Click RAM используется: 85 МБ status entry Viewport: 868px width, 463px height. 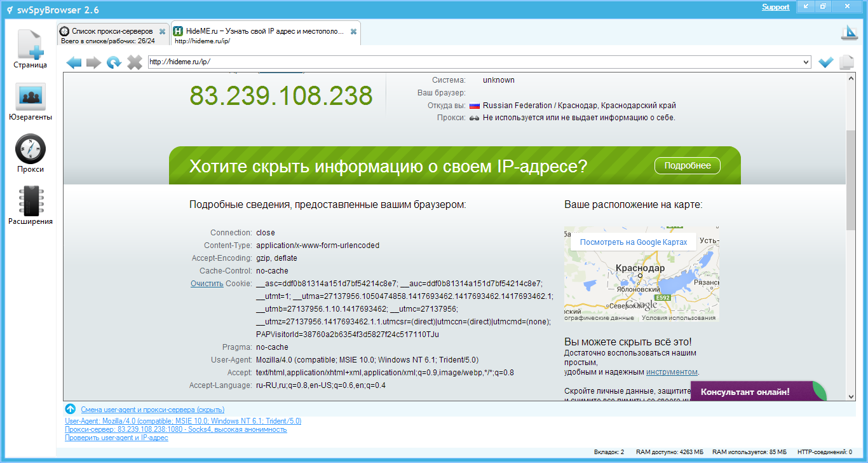[x=750, y=452]
